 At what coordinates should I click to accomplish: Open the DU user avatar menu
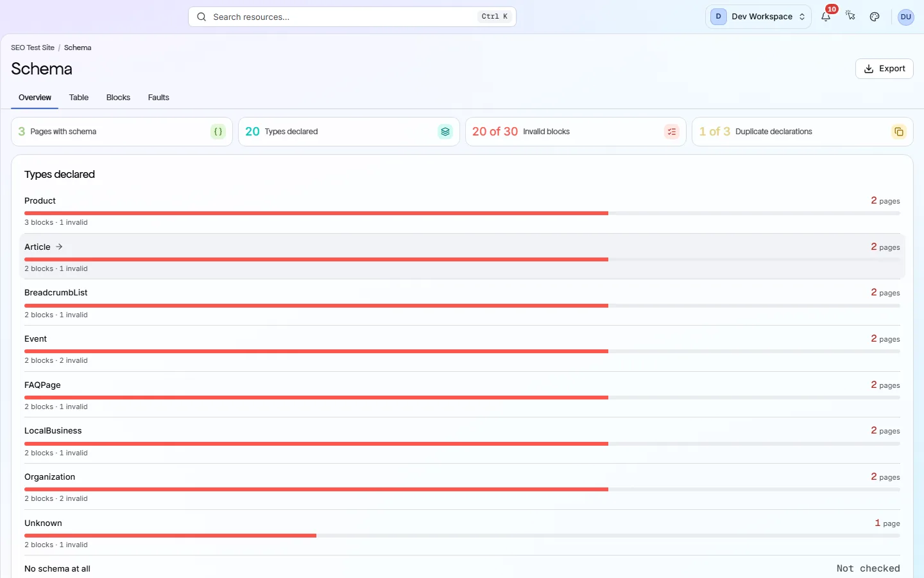click(x=905, y=17)
